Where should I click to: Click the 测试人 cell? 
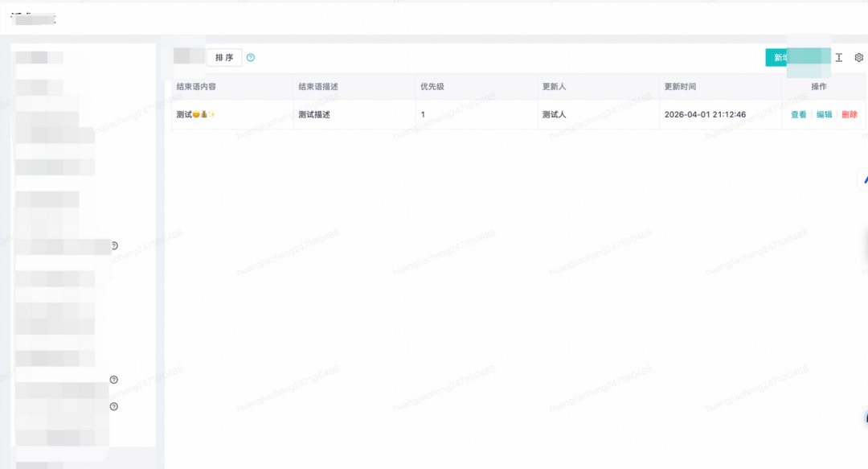[599, 115]
